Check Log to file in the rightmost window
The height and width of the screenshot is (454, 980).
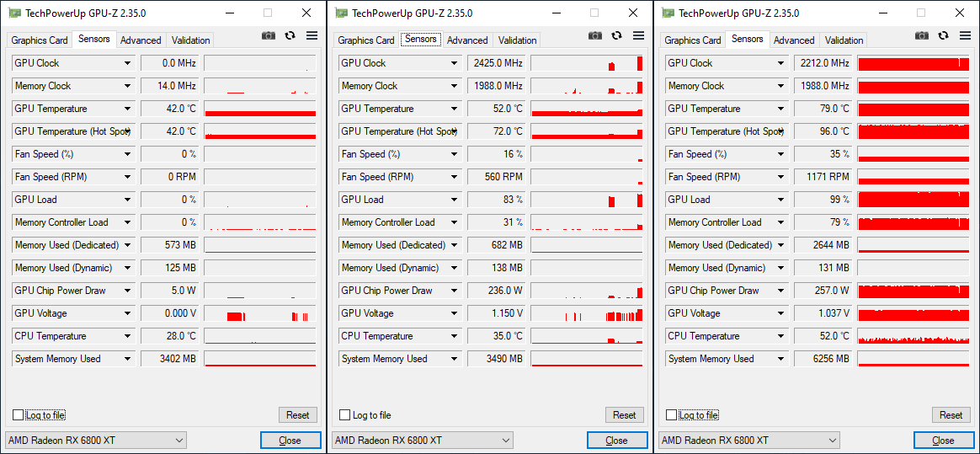672,415
